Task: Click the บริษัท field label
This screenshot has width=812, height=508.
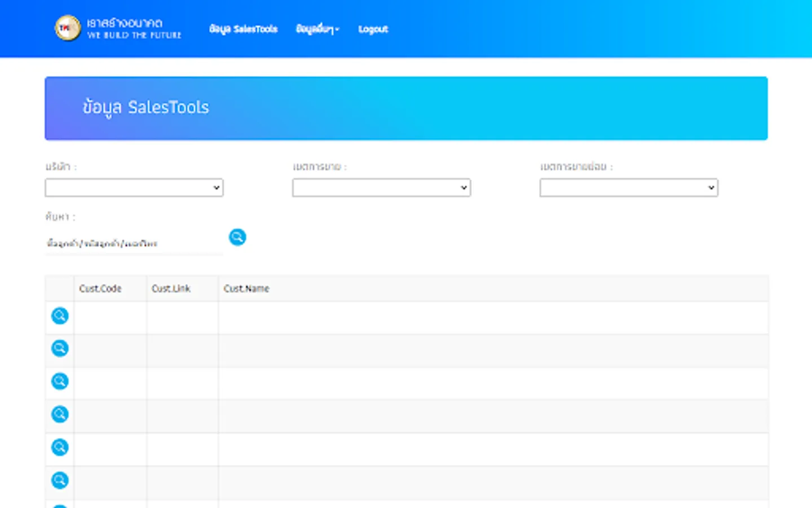Action: tap(61, 167)
